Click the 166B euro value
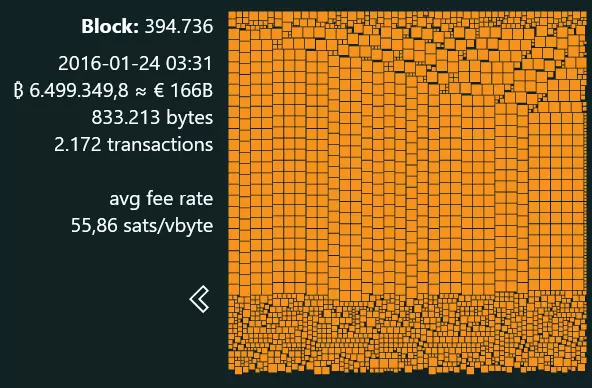 coord(192,91)
